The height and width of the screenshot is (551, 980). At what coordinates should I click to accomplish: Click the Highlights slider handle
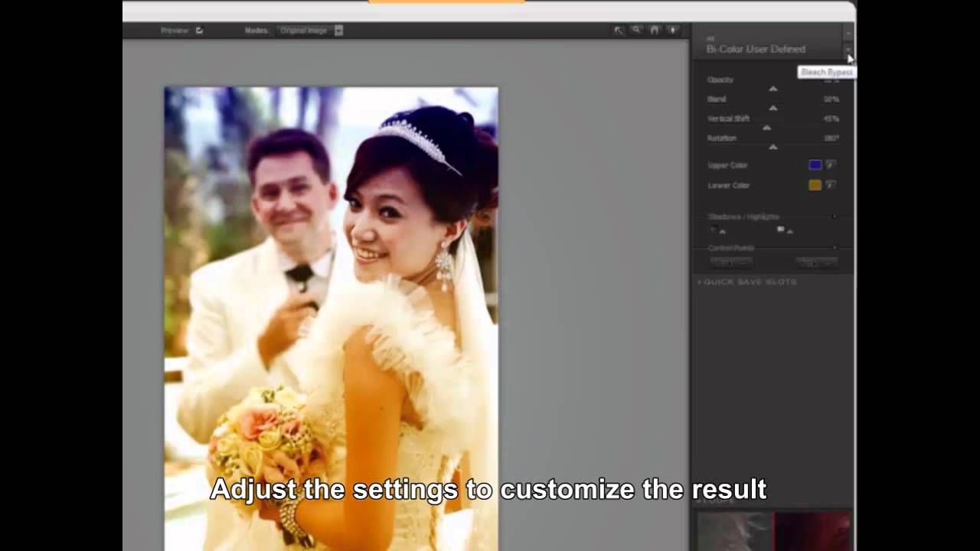[x=790, y=231]
